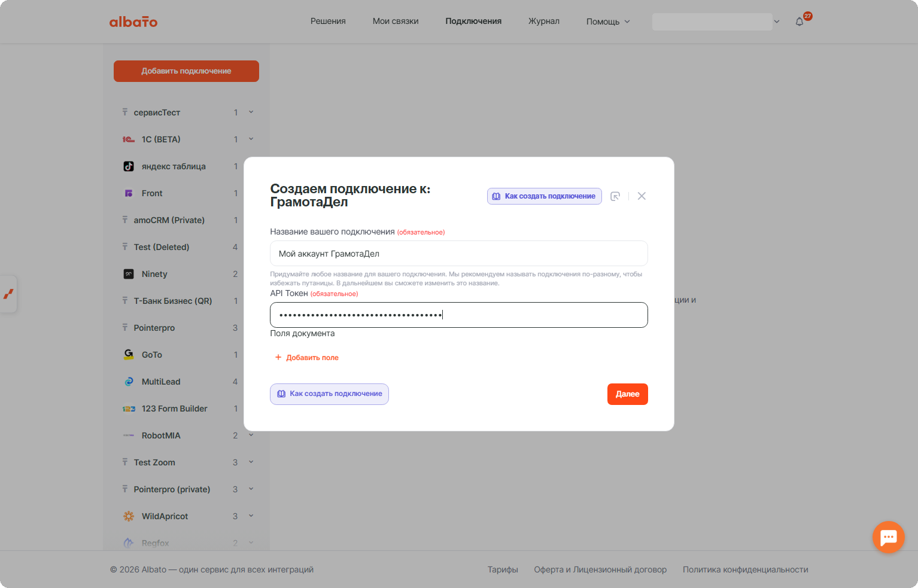The image size is (918, 588).
Task: Open the Тарифы footer link
Action: (503, 570)
